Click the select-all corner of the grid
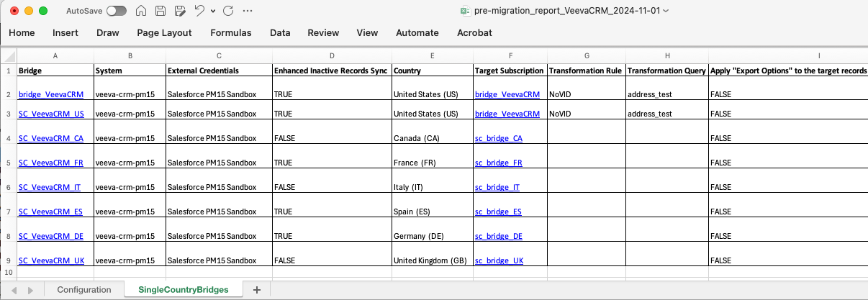Image resolution: width=868 pixels, height=300 pixels. coord(8,55)
